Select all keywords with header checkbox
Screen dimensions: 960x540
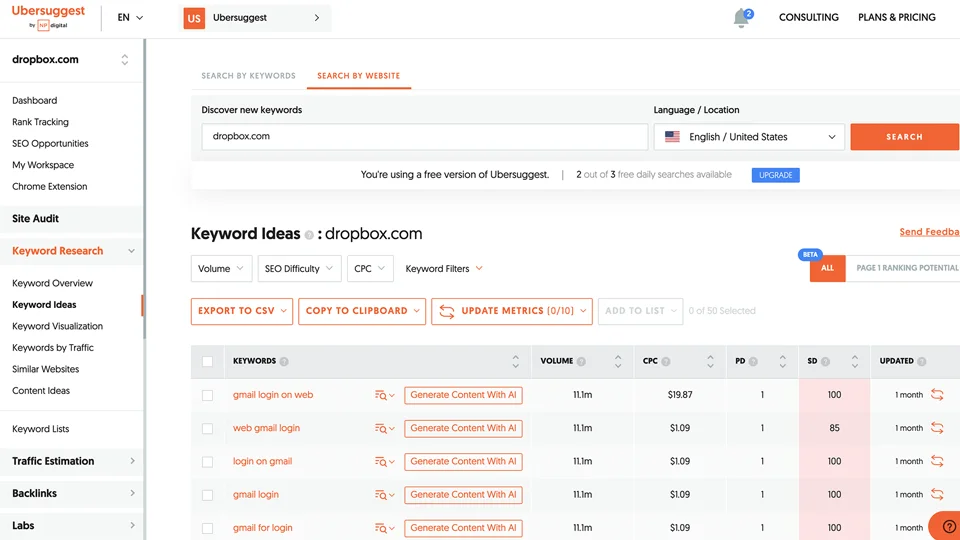pos(208,361)
